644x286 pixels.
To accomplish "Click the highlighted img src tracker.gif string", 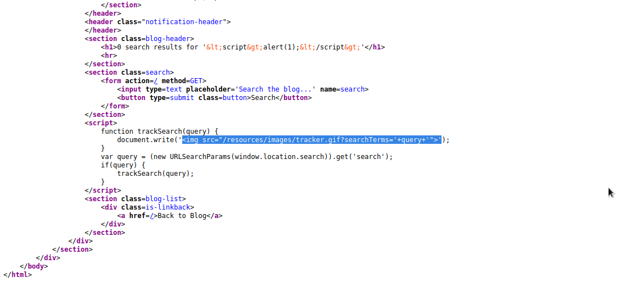I will click(312, 140).
